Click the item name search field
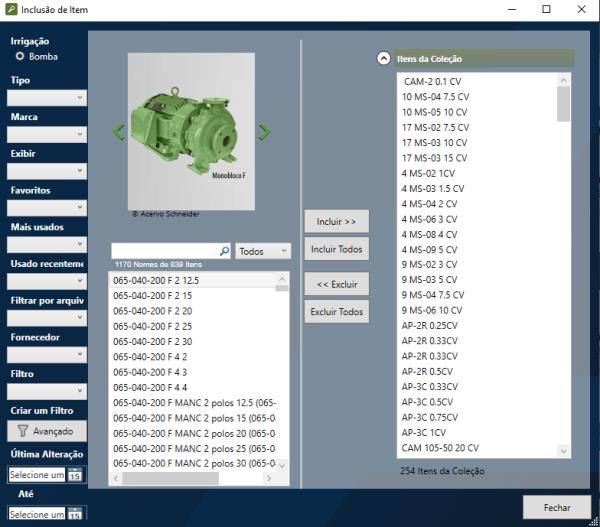This screenshot has height=527, width=600. click(164, 251)
